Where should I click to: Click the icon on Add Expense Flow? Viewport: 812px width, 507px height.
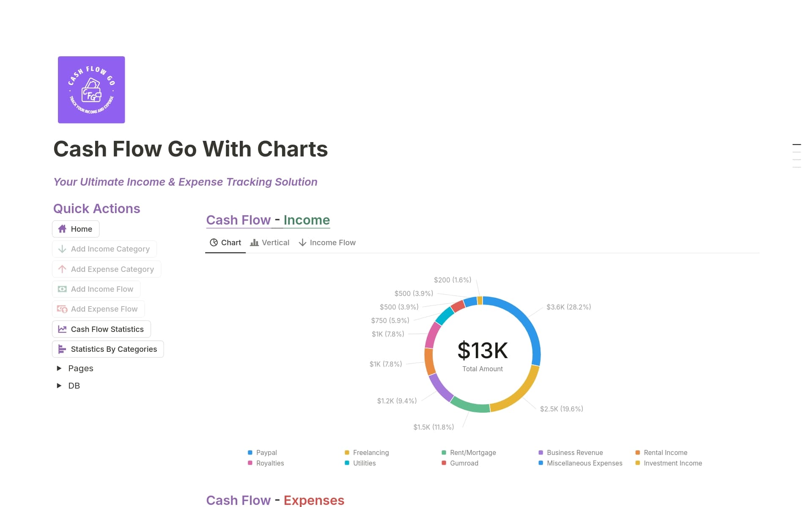click(x=62, y=309)
